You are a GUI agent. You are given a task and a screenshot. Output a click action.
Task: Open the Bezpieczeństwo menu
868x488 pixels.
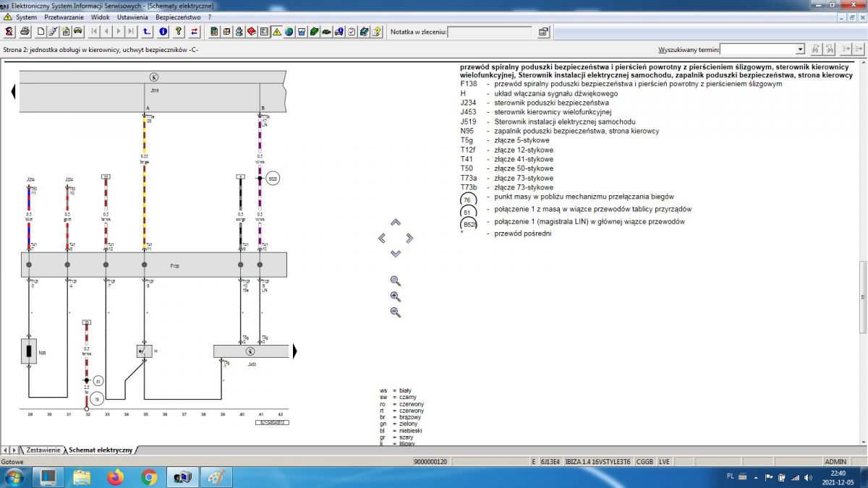178,17
